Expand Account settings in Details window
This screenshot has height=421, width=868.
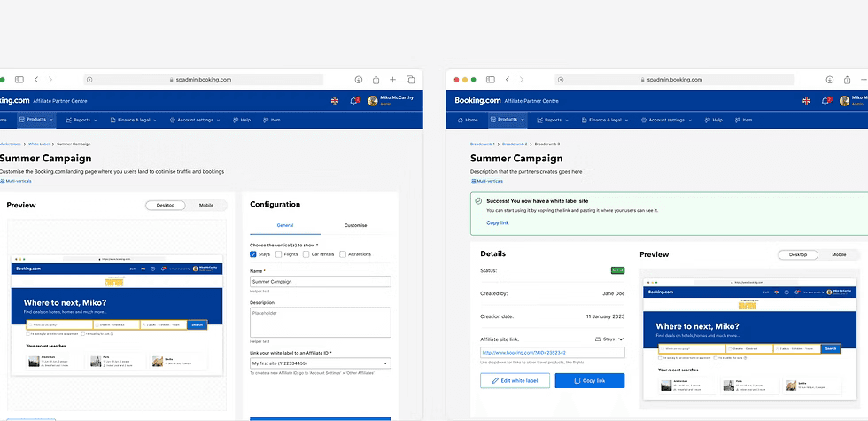(666, 120)
